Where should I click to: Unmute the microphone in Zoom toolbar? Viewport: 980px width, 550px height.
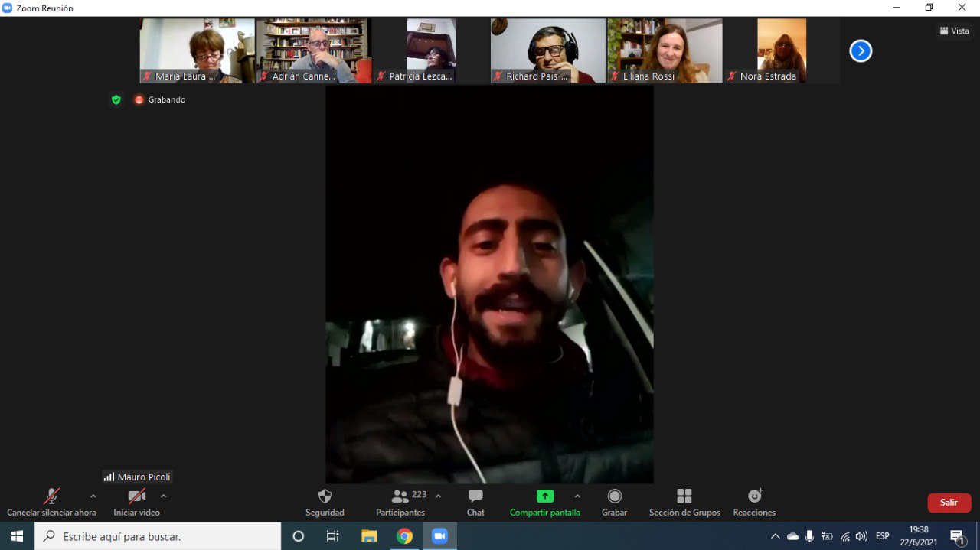51,496
